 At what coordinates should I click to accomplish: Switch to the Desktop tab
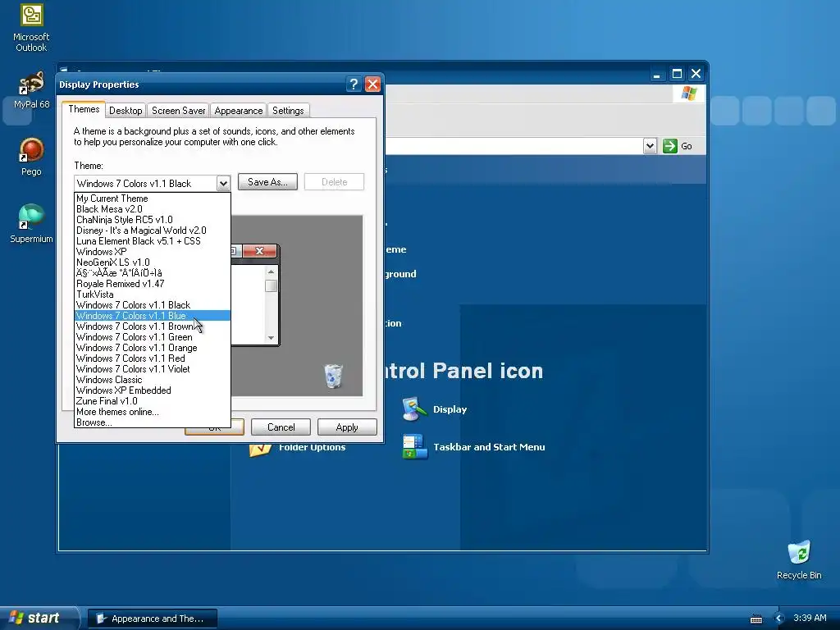coord(126,111)
